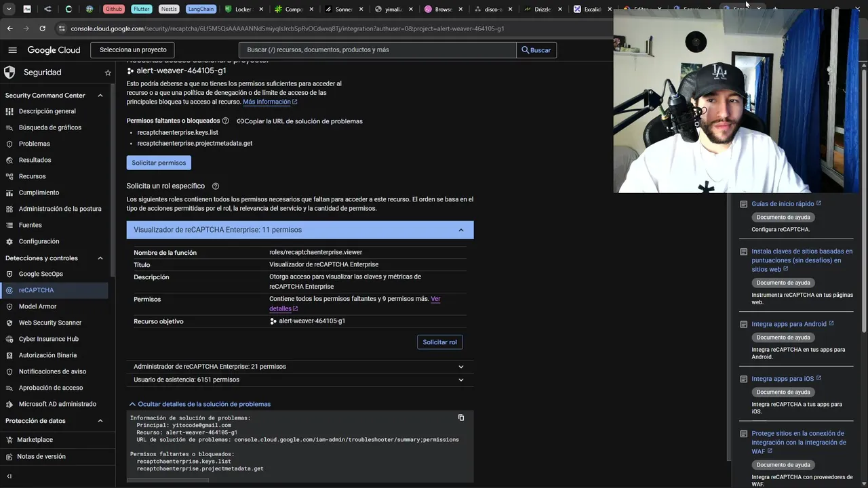868x488 pixels.
Task: Click the Solicitar permisos button
Action: pos(159,163)
